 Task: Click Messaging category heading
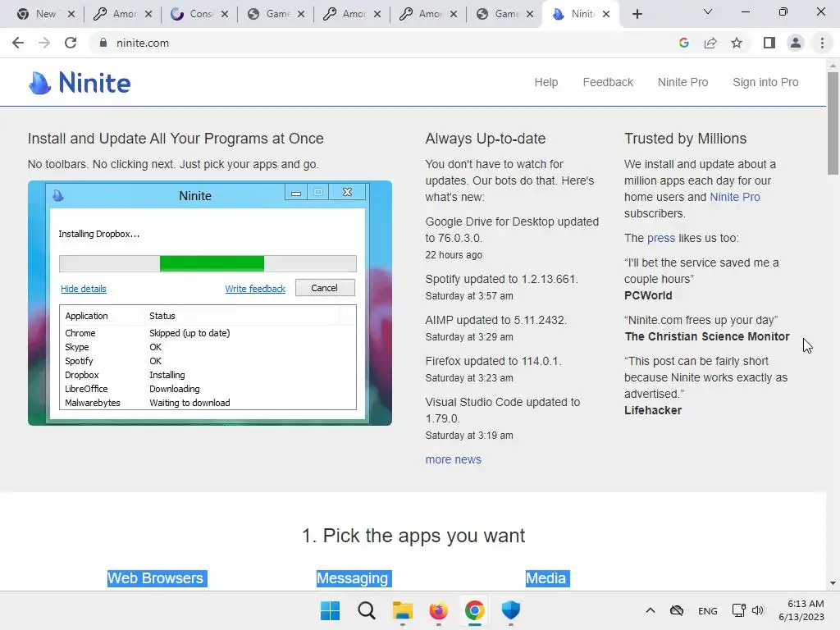pyautogui.click(x=354, y=578)
